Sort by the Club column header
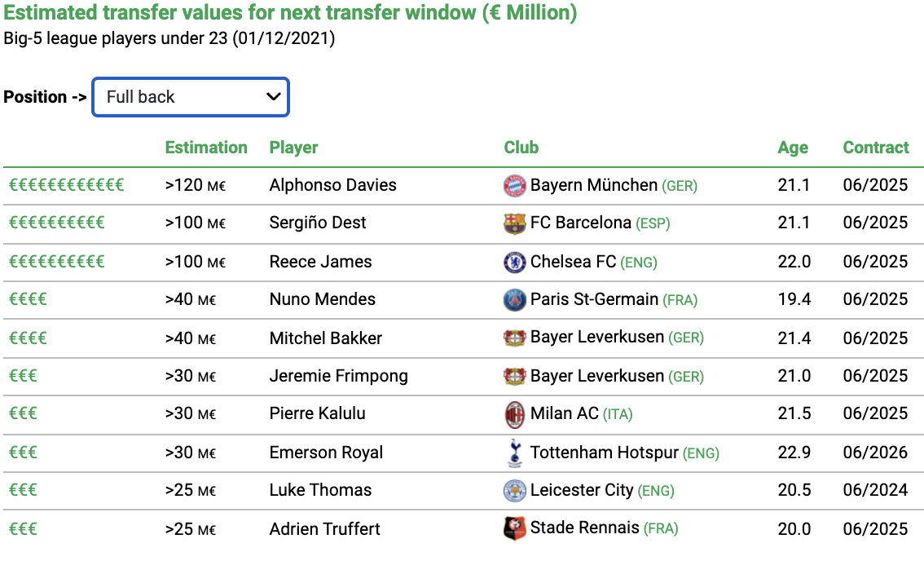This screenshot has width=924, height=561. [x=521, y=148]
